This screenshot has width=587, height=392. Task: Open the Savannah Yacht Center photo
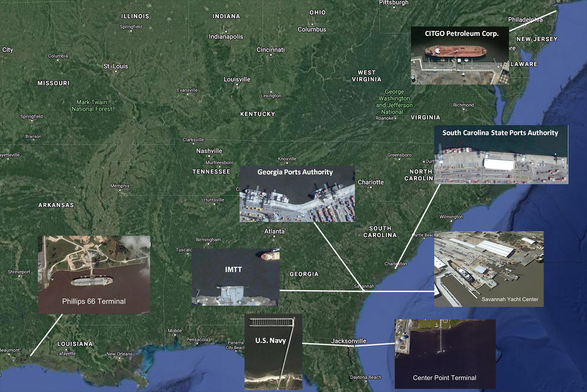tap(489, 269)
